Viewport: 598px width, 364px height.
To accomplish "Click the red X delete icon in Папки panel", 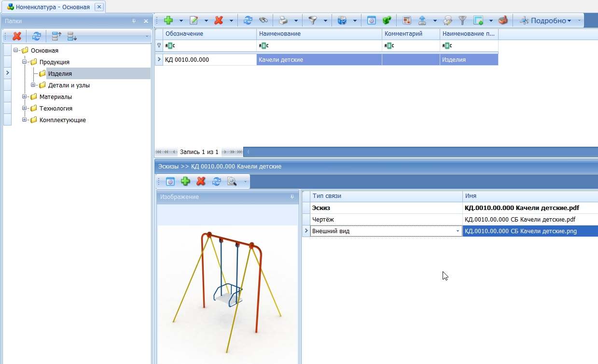I will coord(17,36).
